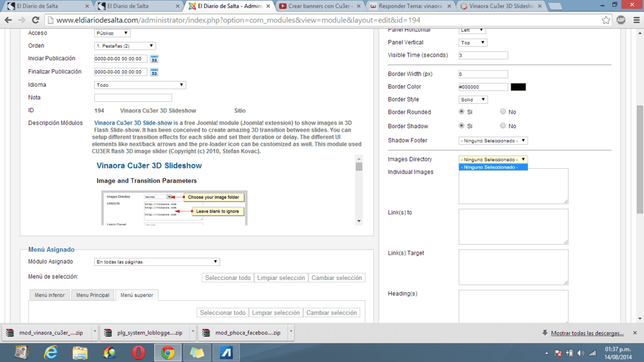Open mod_vinaora_cu3er zip download
Screen dimensions: 644x362
(46, 332)
